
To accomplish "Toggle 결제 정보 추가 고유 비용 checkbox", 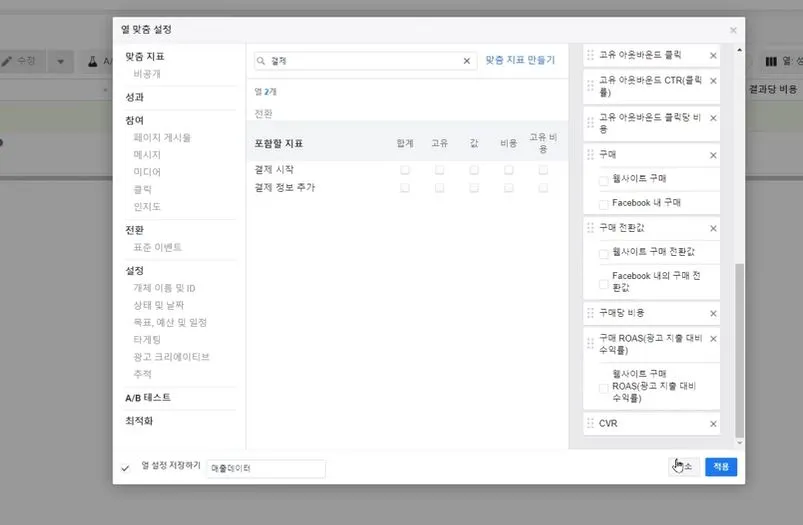I will [543, 188].
